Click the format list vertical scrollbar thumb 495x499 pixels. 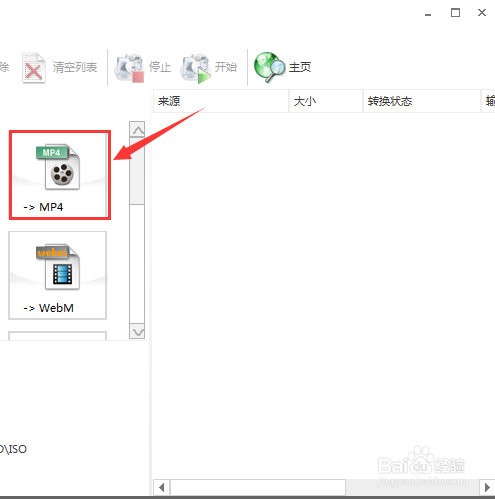pyautogui.click(x=137, y=171)
